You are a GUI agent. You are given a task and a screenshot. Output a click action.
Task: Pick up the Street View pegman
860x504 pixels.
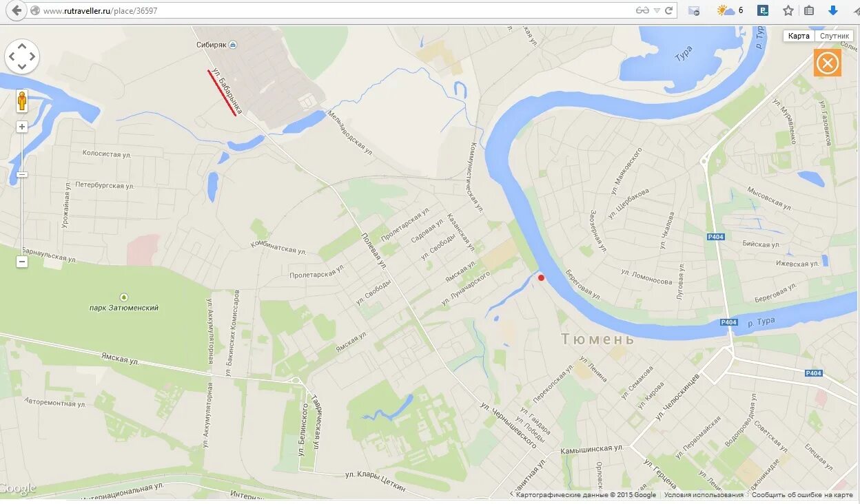[x=22, y=101]
